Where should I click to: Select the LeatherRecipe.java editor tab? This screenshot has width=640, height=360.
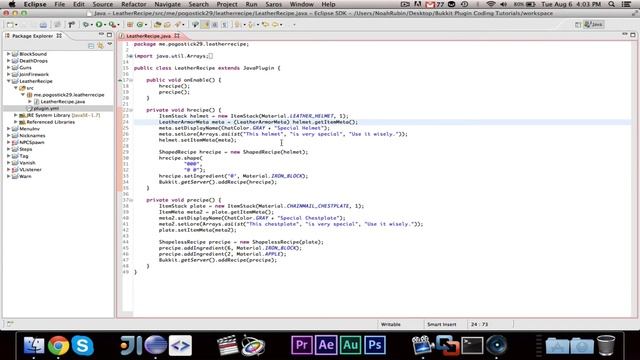click(149, 36)
